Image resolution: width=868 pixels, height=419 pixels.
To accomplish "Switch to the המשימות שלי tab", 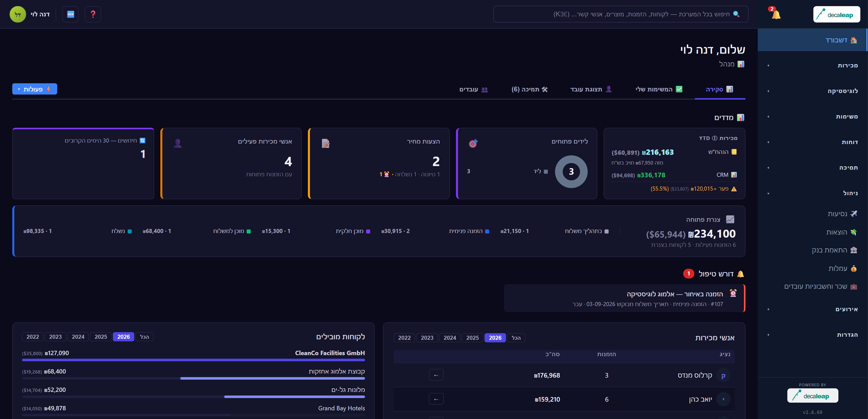I will click(659, 89).
